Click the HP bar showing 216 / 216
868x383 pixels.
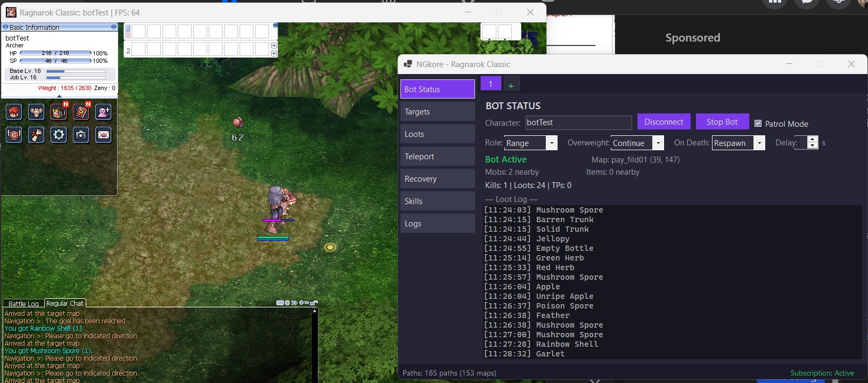pyautogui.click(x=55, y=53)
